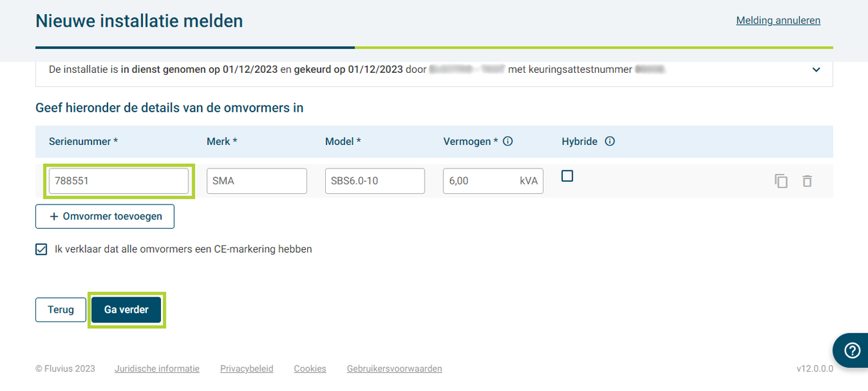Tick the Hybride checkbox
This screenshot has height=391, width=868.
click(568, 176)
